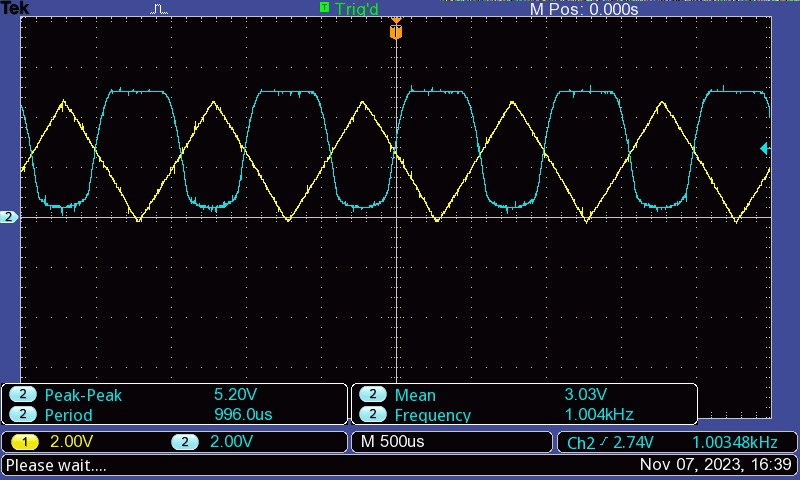800x480 pixels.
Task: Click the channel badge beside Frequency
Action: [373, 415]
